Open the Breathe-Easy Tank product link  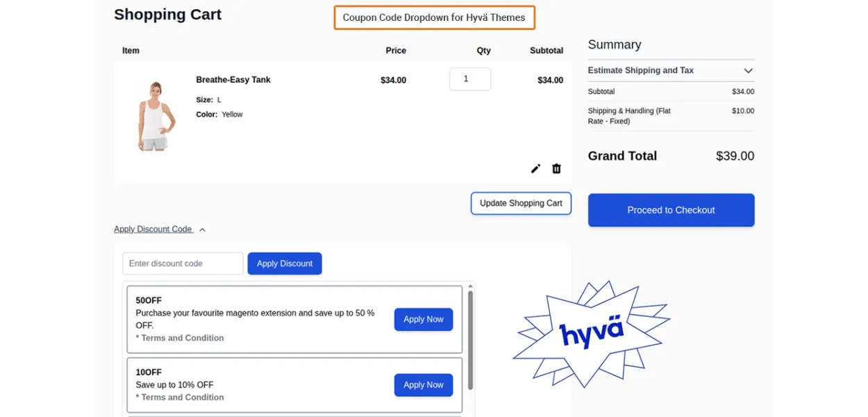pos(233,80)
